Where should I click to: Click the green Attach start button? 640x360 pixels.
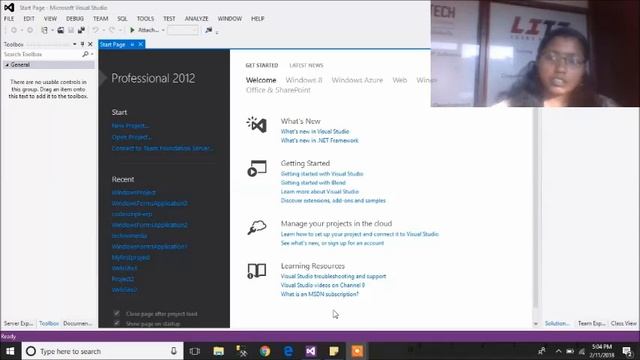pos(144,30)
